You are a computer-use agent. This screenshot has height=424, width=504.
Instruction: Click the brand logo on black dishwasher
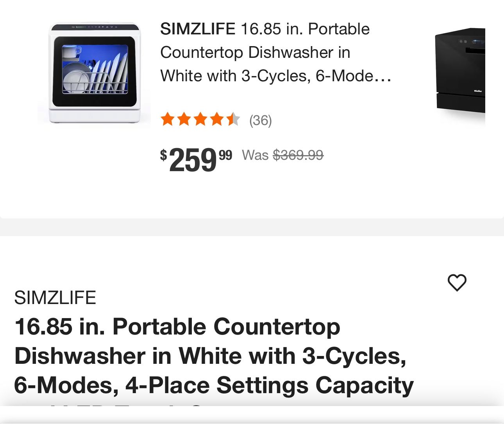(478, 91)
